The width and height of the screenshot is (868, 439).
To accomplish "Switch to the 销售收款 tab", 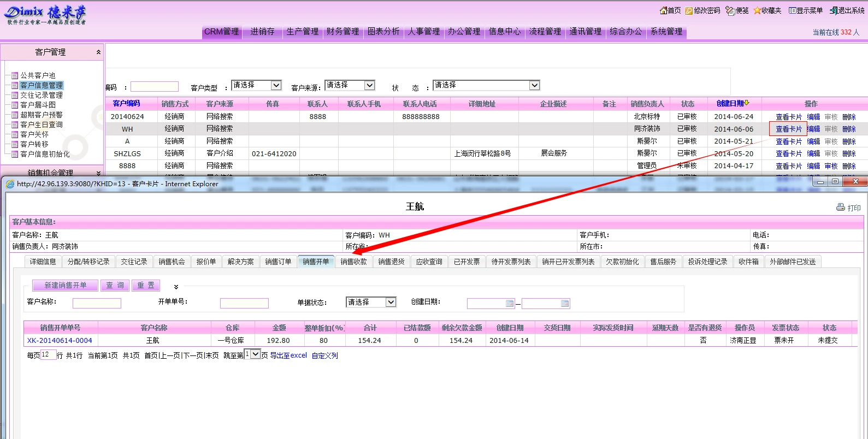I will point(354,262).
